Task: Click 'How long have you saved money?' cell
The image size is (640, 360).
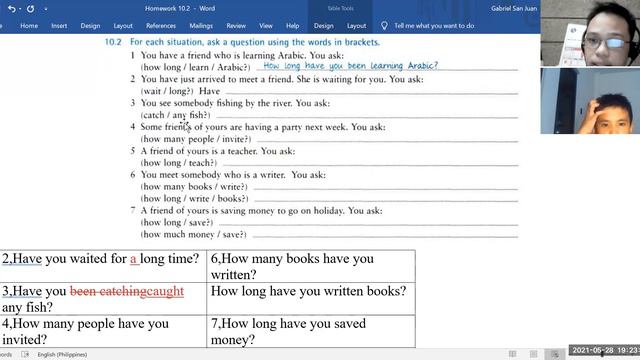Action: click(x=311, y=331)
